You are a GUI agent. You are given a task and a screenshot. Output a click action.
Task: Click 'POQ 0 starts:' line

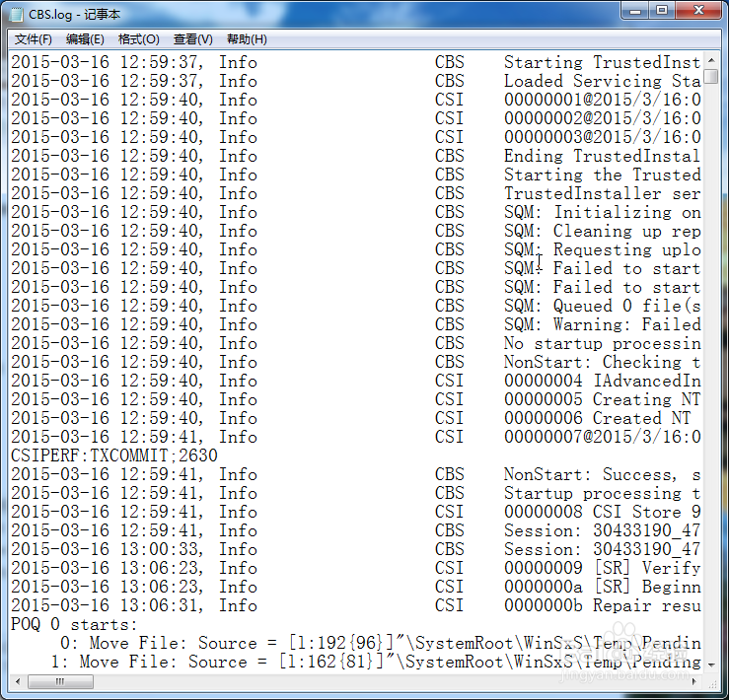pyautogui.click(x=74, y=624)
